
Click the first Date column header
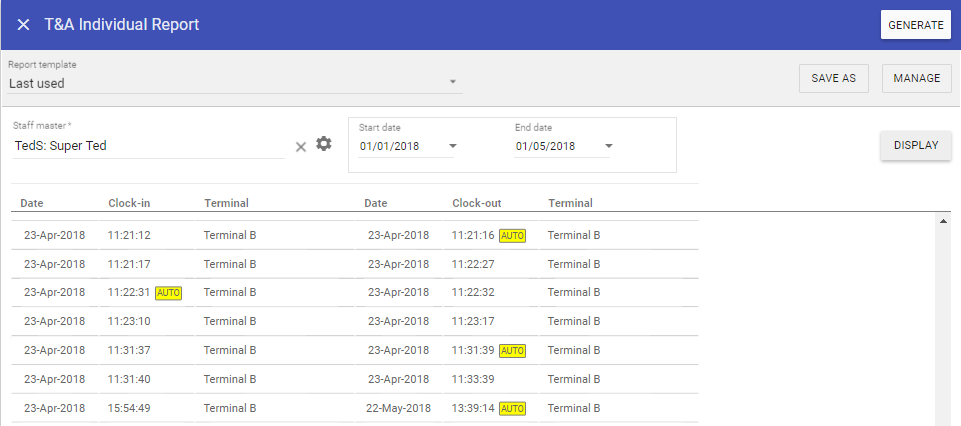[32, 203]
